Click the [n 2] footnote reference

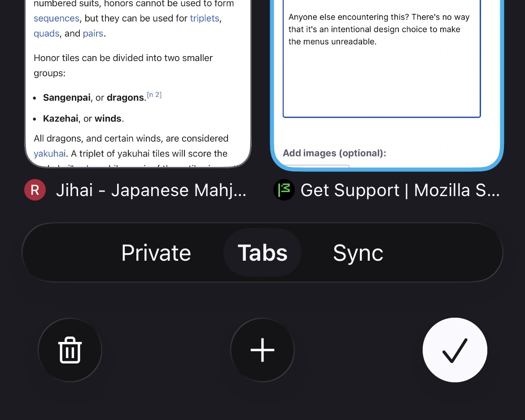pos(154,95)
